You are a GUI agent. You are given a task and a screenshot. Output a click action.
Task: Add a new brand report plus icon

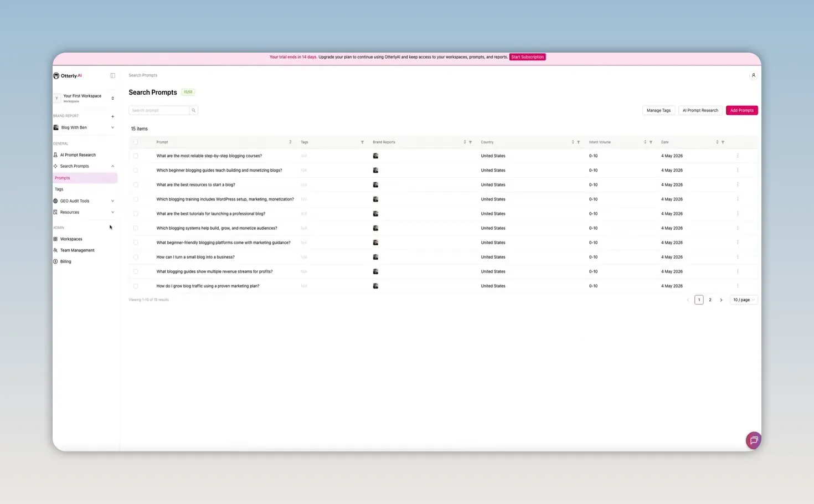112,116
